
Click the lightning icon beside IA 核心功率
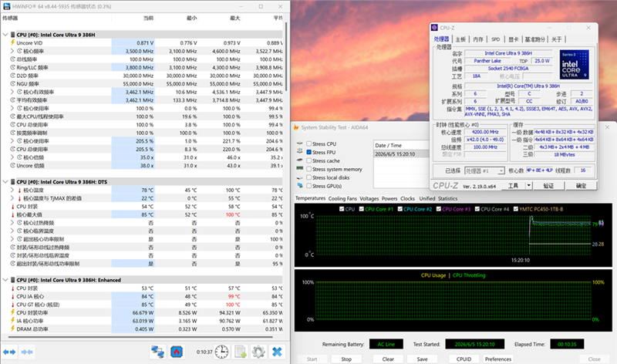pos(12,321)
